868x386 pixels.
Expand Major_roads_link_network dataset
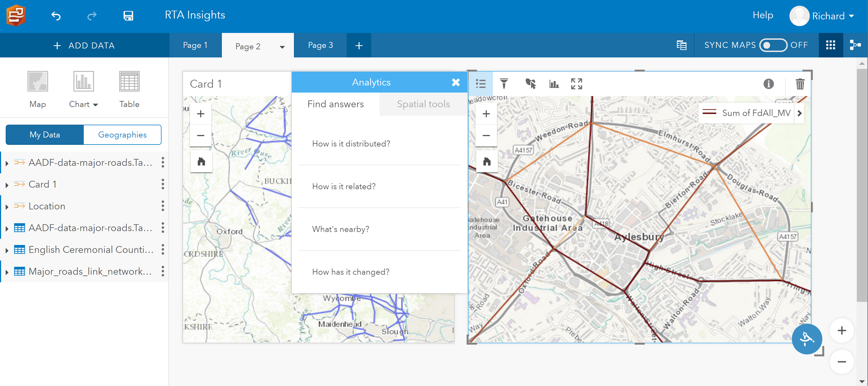[x=7, y=272]
